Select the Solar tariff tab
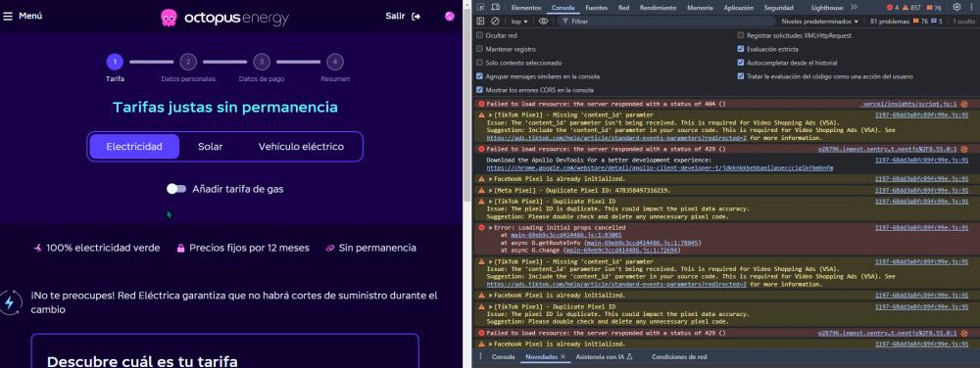 click(211, 147)
